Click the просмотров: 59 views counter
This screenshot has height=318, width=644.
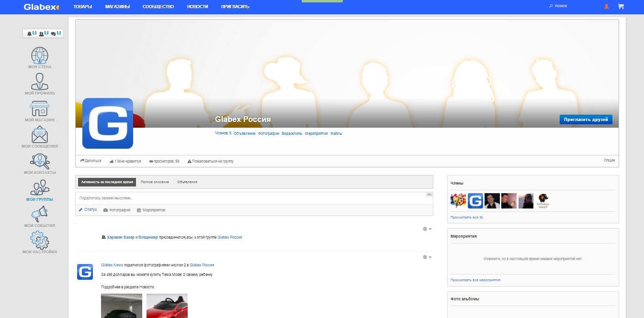click(x=164, y=161)
